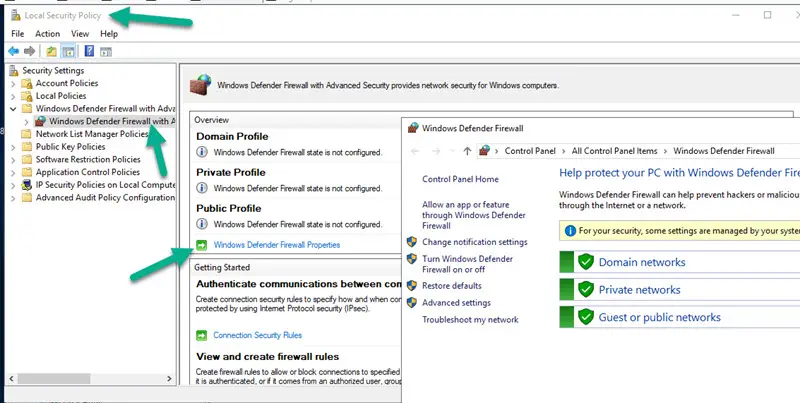This screenshot has height=403, width=800.
Task: Expand the Account Policies tree node
Action: pyautogui.click(x=13, y=83)
